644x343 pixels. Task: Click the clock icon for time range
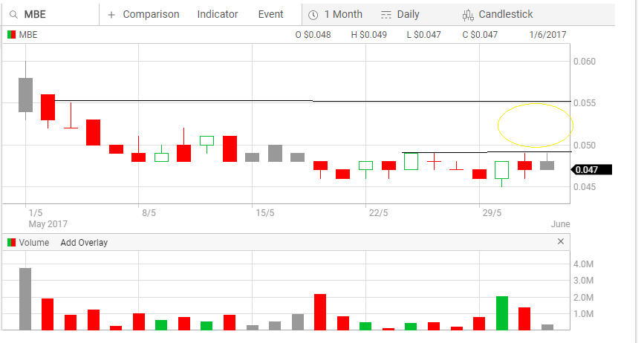point(313,15)
